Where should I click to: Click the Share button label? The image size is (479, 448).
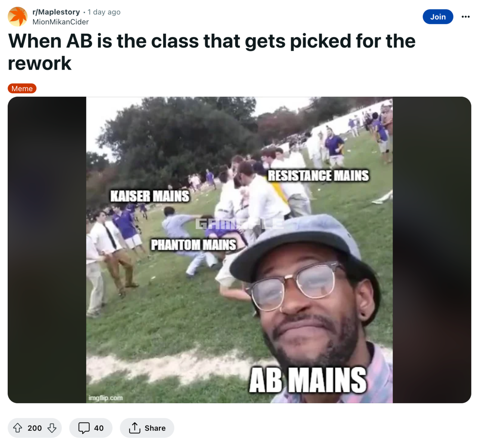(x=155, y=428)
